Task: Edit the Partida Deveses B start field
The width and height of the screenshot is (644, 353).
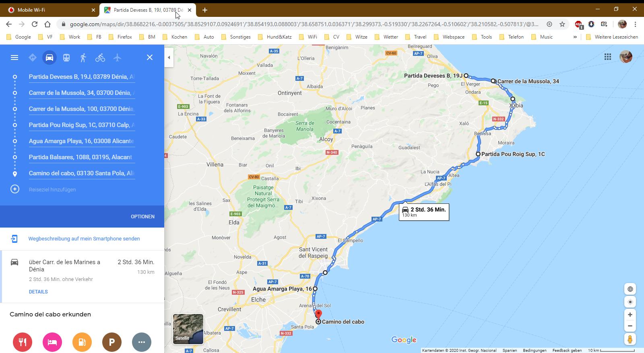Action: (x=82, y=77)
